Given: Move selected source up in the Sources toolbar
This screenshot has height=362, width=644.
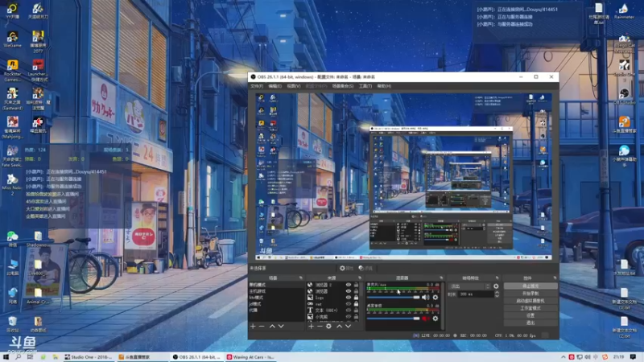Looking at the screenshot, I should click(x=339, y=327).
